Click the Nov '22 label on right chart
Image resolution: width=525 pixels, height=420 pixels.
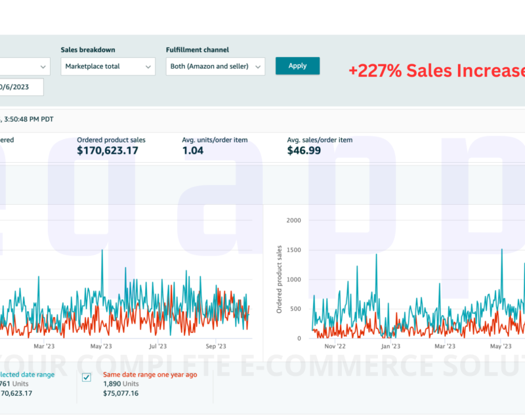(335, 346)
